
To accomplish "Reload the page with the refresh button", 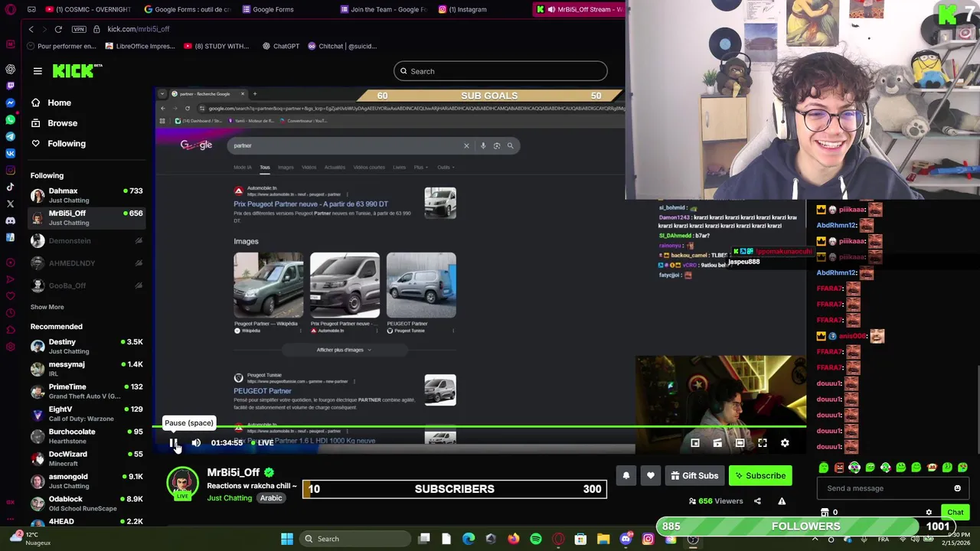I will click(58, 29).
